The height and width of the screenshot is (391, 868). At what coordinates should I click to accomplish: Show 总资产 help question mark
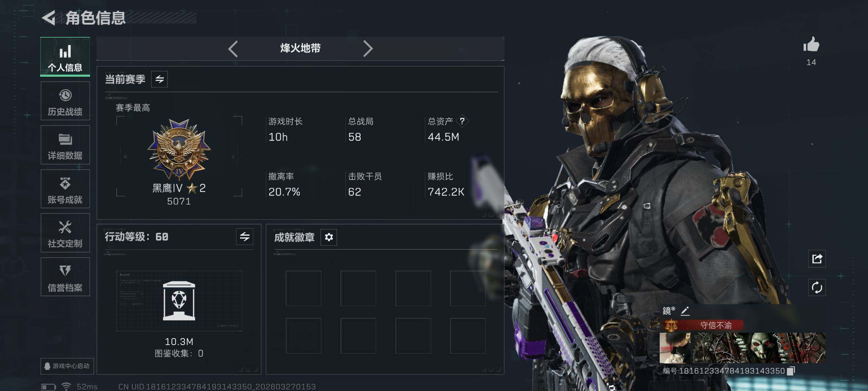pyautogui.click(x=462, y=121)
